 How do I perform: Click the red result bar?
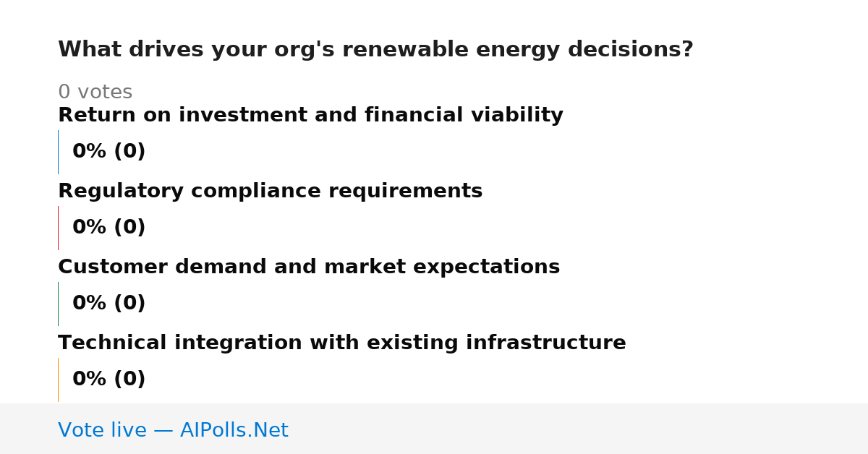(58, 228)
